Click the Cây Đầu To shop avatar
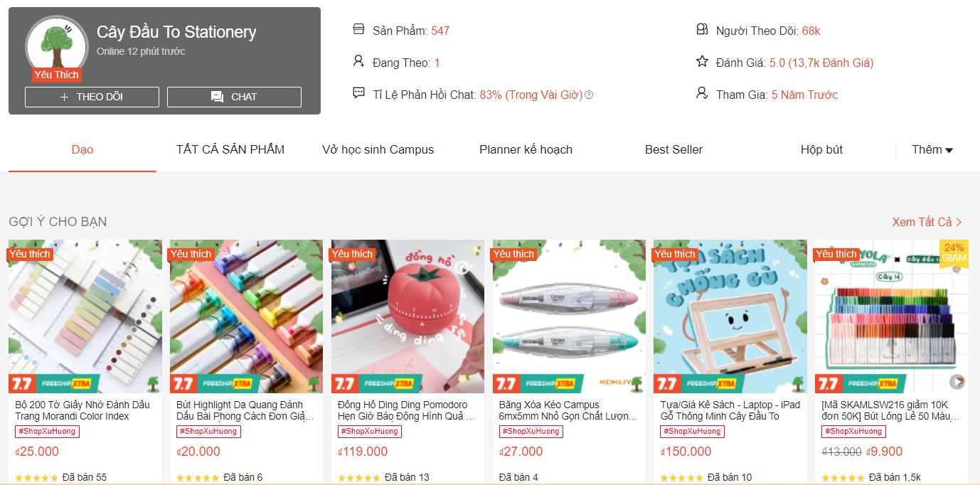 [56, 46]
